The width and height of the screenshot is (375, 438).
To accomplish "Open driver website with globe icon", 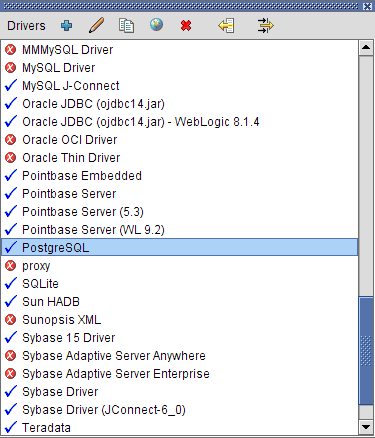I will (x=156, y=25).
